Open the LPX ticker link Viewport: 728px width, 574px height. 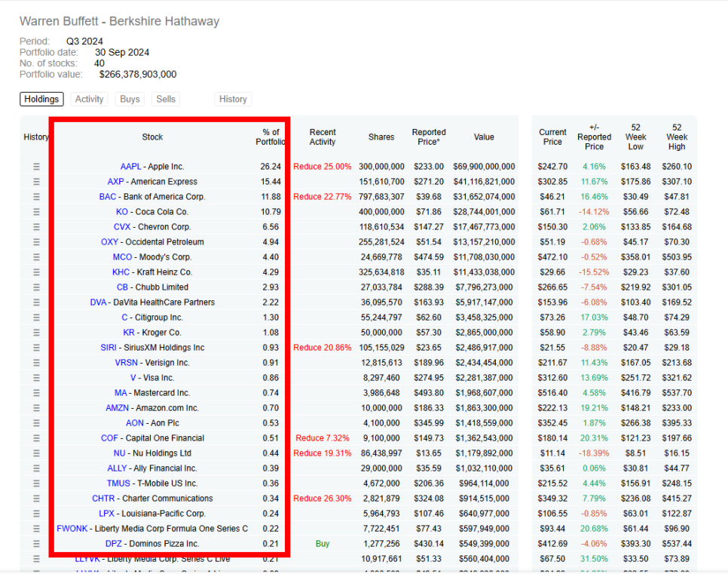coord(106,514)
